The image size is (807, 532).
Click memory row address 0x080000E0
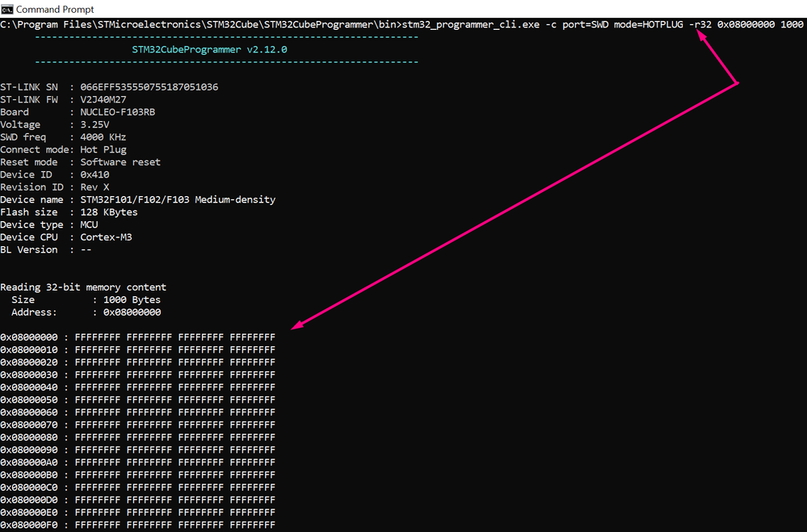pos(29,513)
